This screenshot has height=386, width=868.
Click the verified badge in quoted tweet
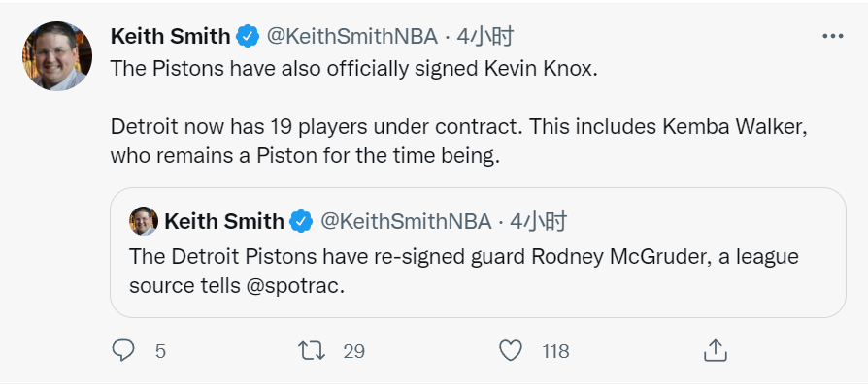tap(301, 222)
